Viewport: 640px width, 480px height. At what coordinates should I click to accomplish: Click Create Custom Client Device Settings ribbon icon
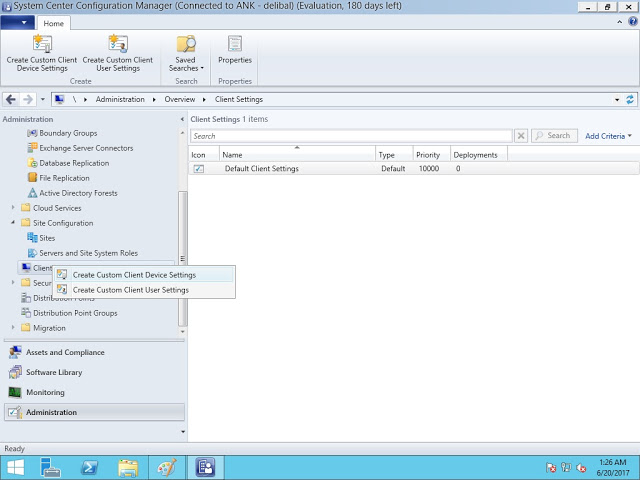[x=43, y=45]
